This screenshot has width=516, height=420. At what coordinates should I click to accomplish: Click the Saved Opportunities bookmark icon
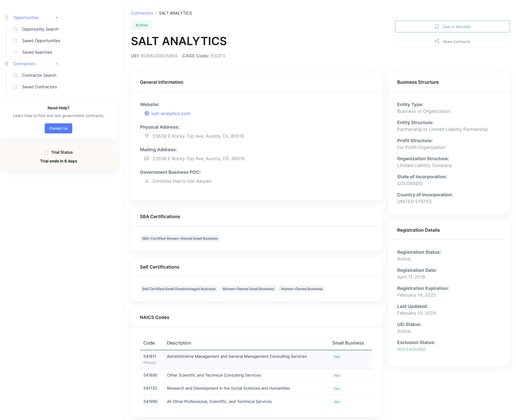[x=15, y=41]
